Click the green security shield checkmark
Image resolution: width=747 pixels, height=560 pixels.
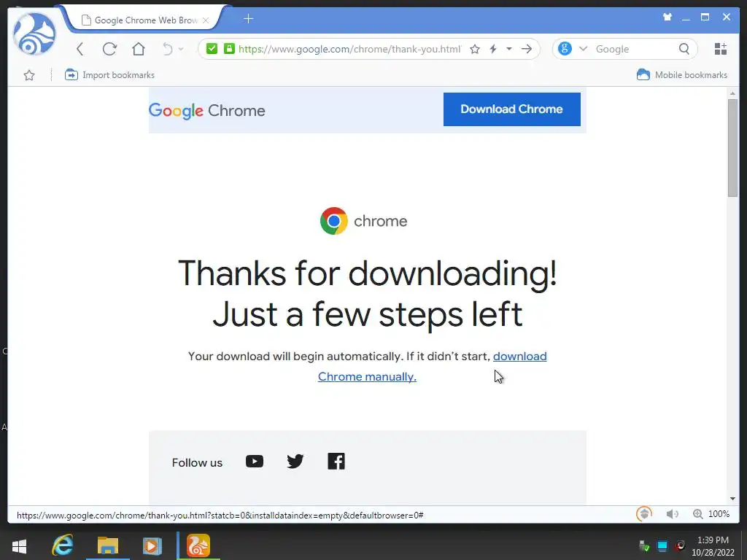point(212,49)
